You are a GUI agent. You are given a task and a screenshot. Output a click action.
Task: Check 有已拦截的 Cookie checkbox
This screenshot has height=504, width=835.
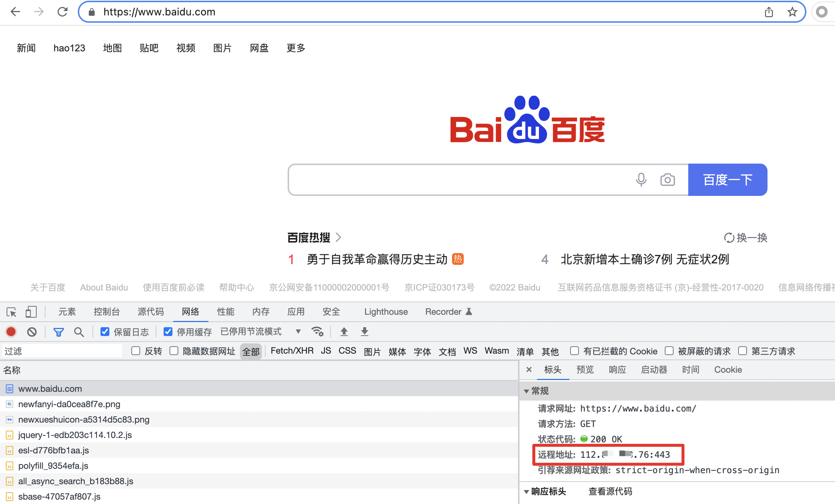click(575, 351)
